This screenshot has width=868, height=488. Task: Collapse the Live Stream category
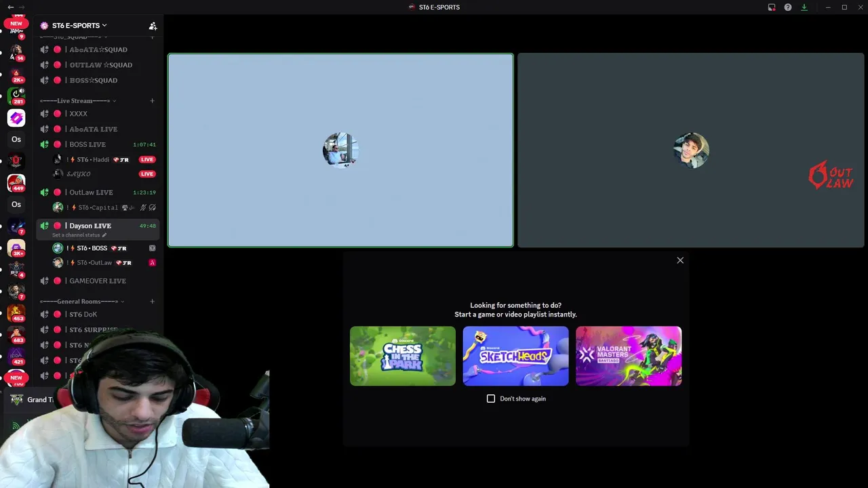coord(77,101)
